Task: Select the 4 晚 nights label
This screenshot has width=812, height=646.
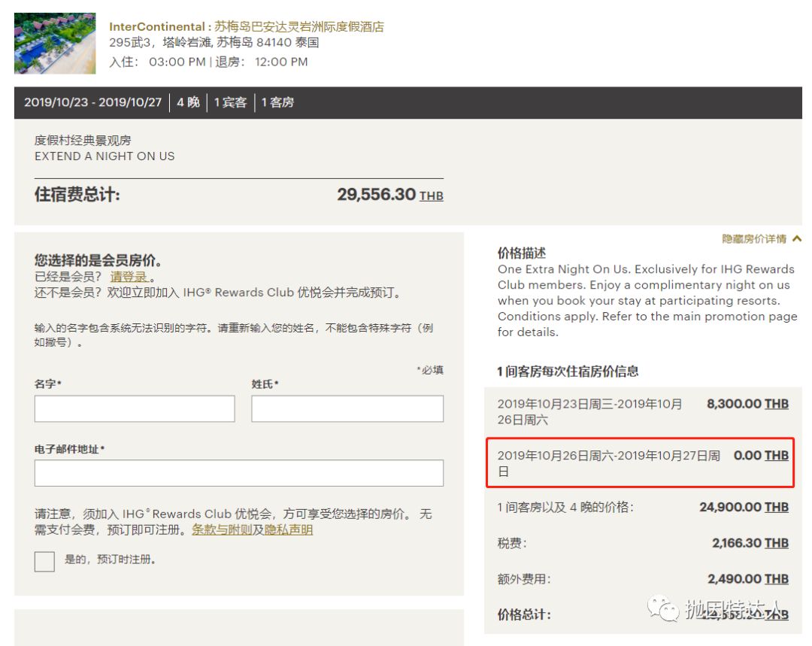Action: point(188,102)
